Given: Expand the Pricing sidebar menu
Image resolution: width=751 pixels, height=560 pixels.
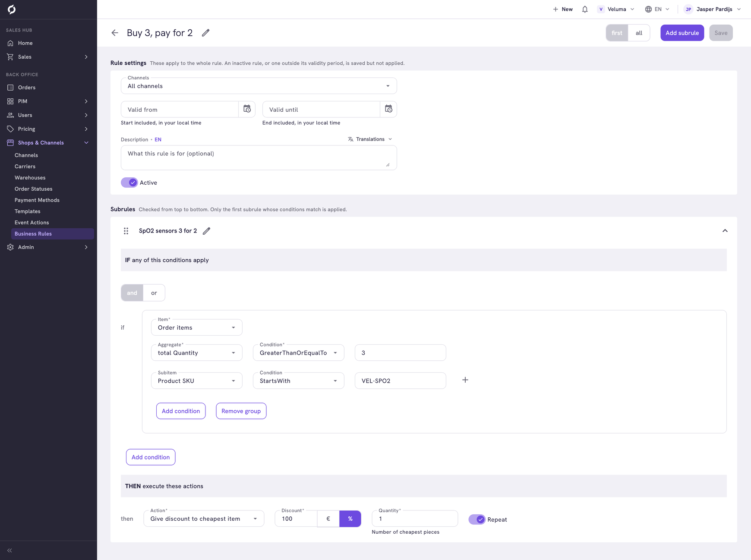Looking at the screenshot, I should click(x=48, y=129).
